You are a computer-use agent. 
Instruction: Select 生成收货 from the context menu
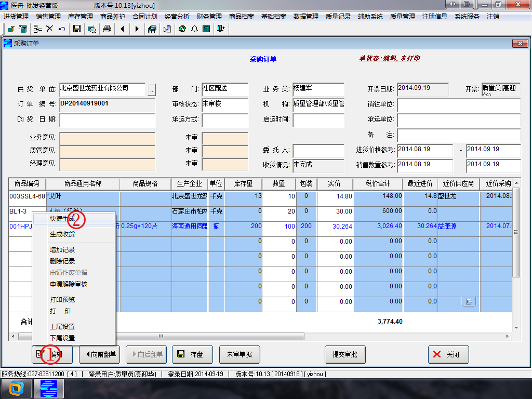point(62,234)
